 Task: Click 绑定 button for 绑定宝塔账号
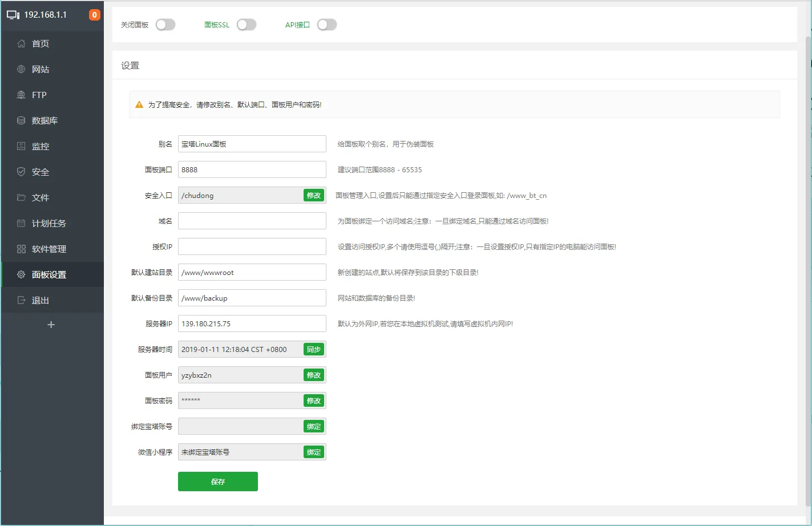314,426
